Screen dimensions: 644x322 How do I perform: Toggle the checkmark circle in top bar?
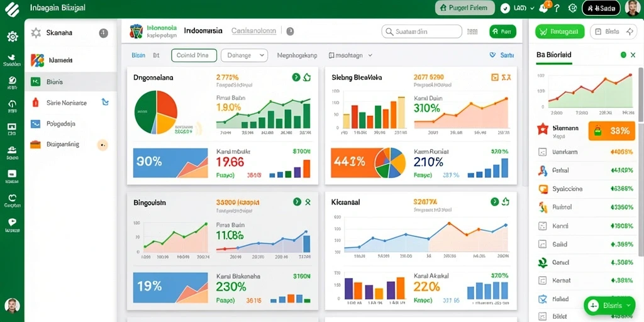506,8
